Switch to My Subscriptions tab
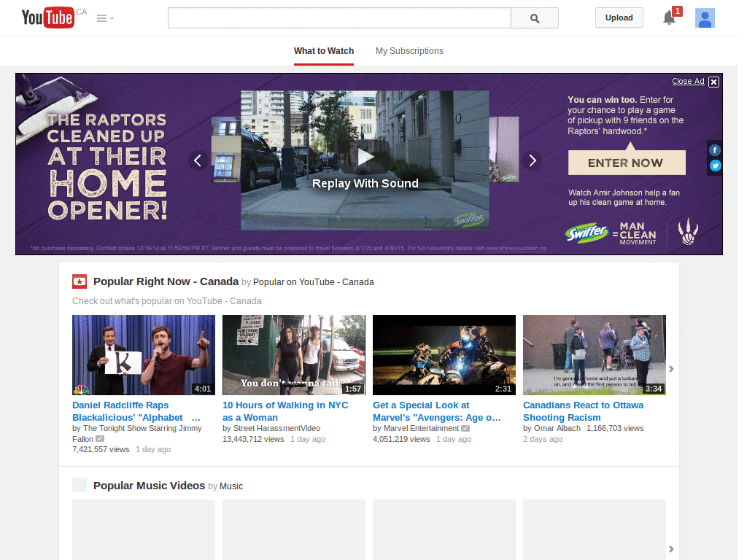747x560 pixels. pyautogui.click(x=409, y=51)
